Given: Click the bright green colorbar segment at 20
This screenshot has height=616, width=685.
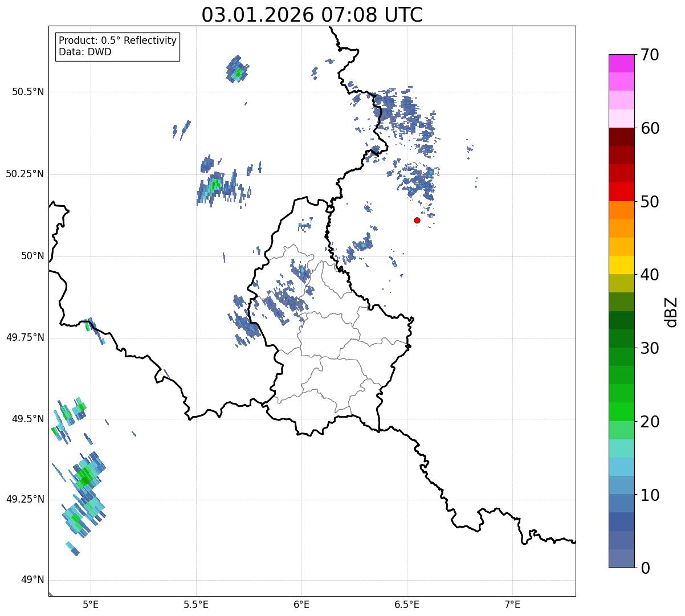Looking at the screenshot, I should tap(622, 412).
